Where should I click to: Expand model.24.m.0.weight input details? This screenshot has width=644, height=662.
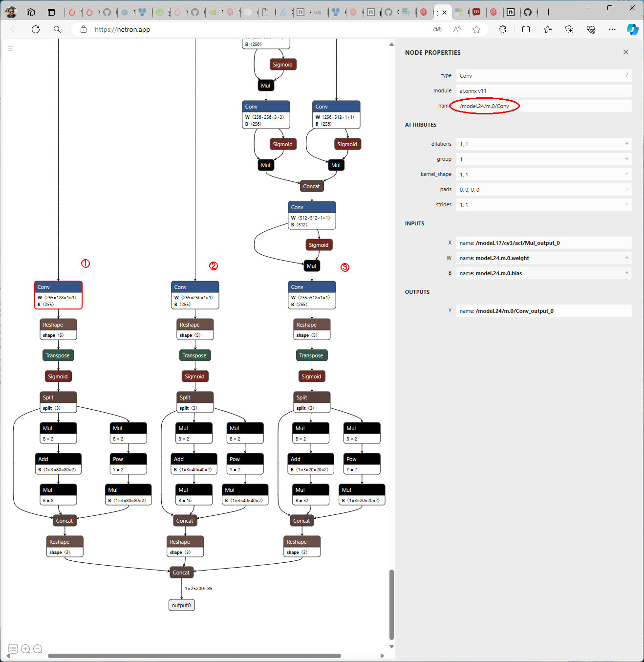pos(626,258)
